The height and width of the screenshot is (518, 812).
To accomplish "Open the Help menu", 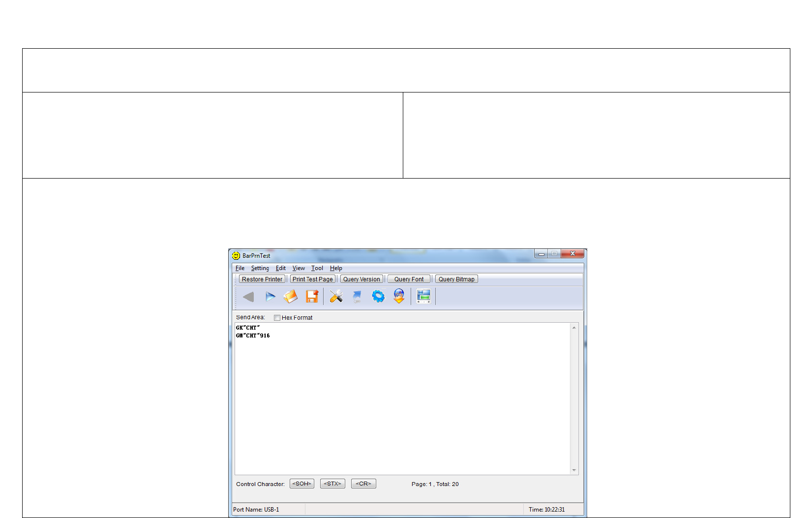I will click(336, 268).
